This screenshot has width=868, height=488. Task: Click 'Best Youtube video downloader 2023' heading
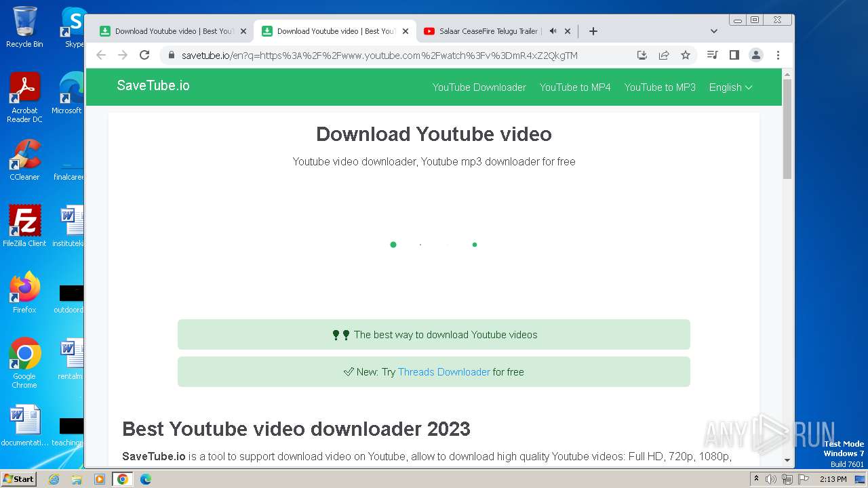tap(296, 429)
